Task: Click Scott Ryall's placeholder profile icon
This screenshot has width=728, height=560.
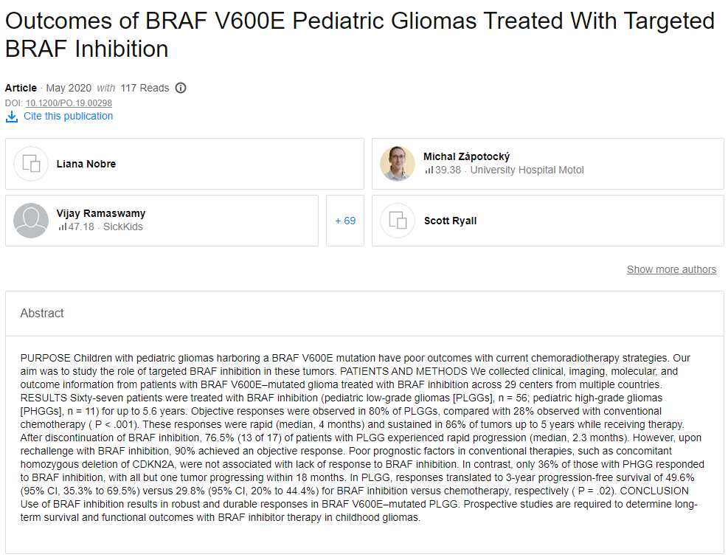Action: 398,221
